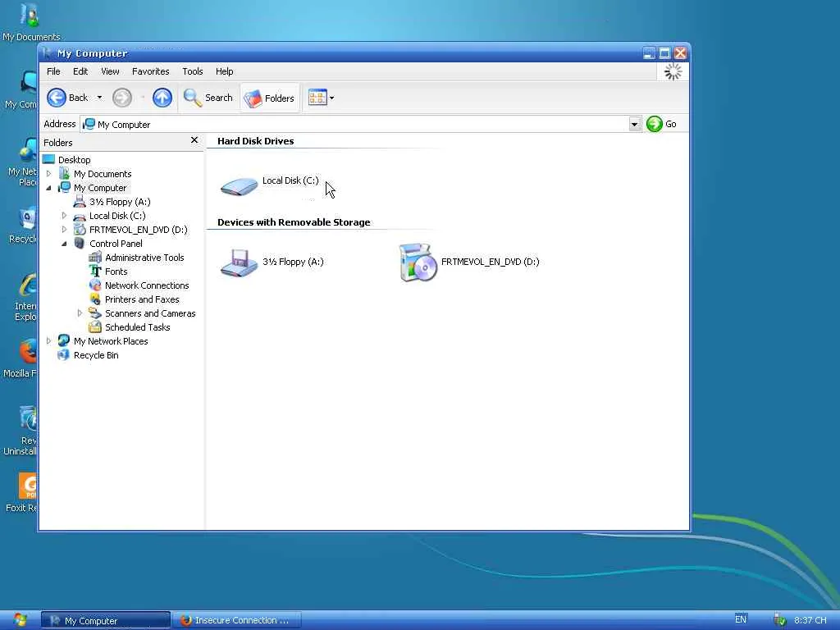Click the Desktop icon in folder tree
Image resolution: width=840 pixels, height=630 pixels.
point(48,160)
